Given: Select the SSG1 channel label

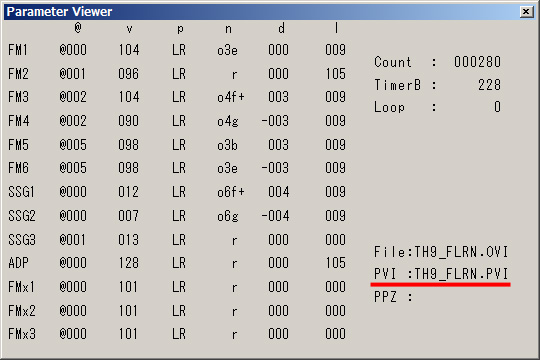Looking at the screenshot, I should (21, 192).
